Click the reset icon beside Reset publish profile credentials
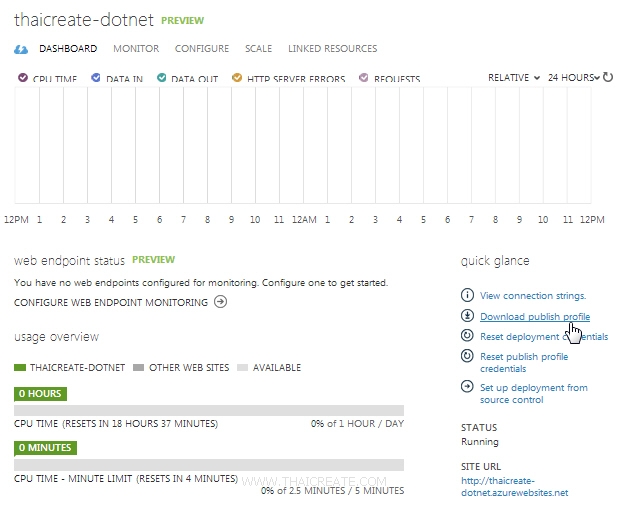 467,356
